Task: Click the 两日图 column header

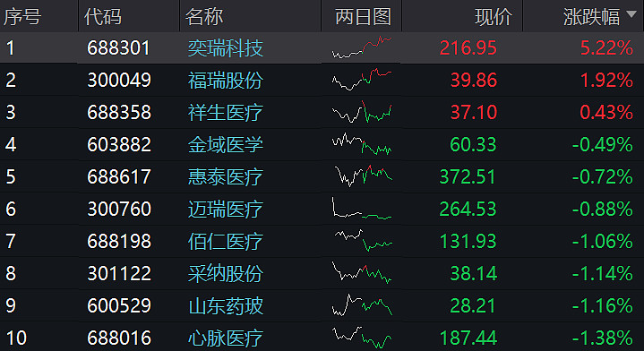Action: [x=363, y=17]
